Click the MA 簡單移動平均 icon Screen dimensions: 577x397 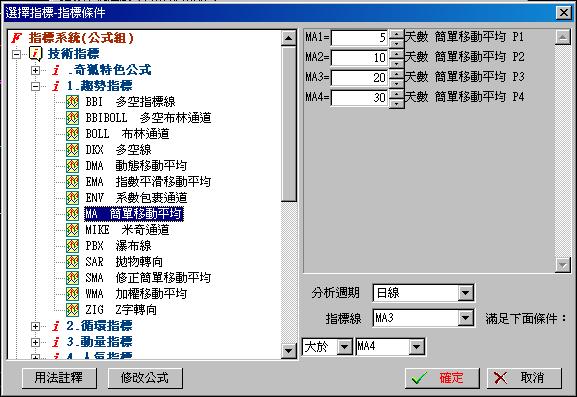pyautogui.click(x=72, y=214)
